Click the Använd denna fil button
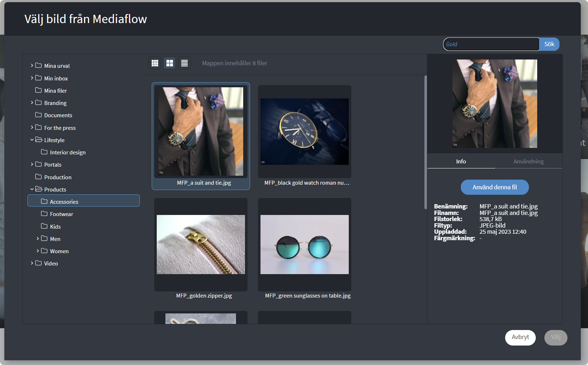588x365 pixels. coord(495,187)
